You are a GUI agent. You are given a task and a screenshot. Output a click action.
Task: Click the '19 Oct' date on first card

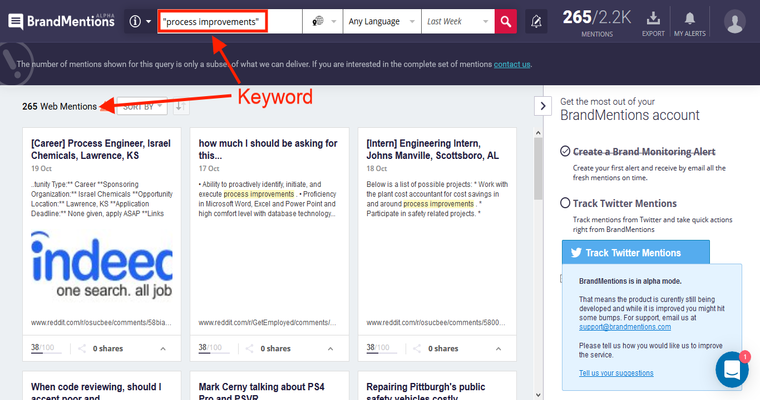(41, 169)
